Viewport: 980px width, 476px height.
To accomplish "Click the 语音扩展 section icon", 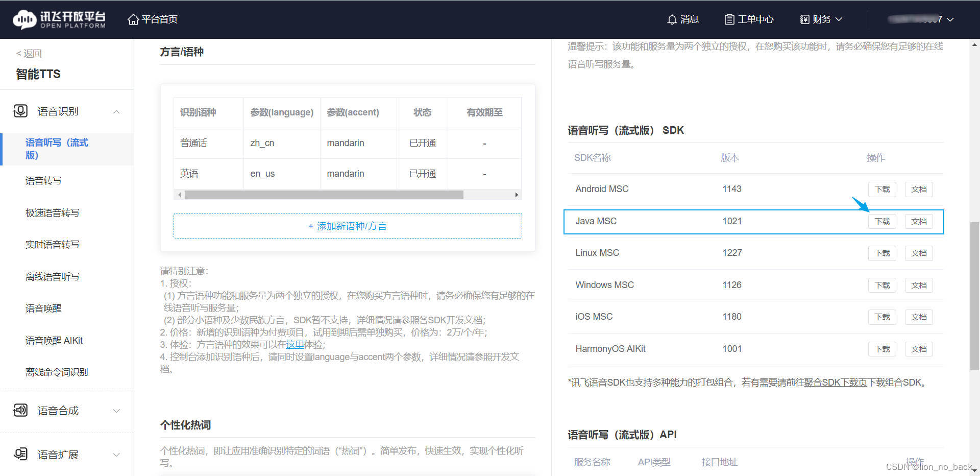I will coord(20,454).
